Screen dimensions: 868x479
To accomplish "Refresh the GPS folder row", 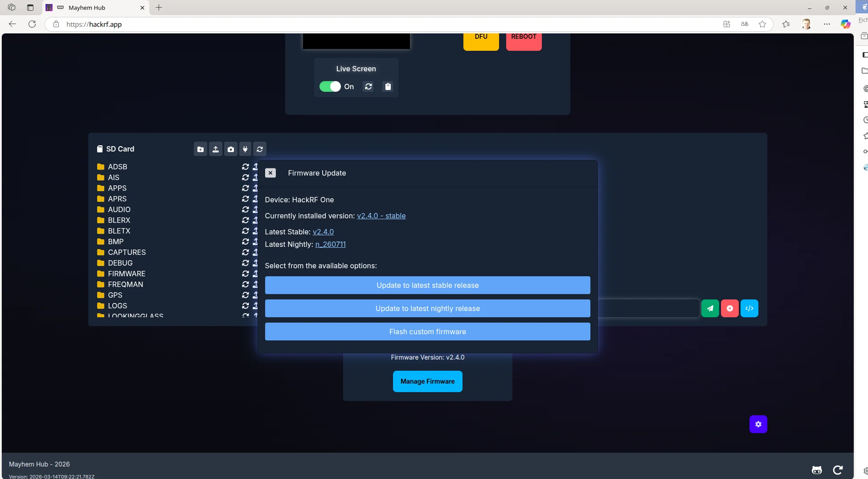I will tap(246, 295).
